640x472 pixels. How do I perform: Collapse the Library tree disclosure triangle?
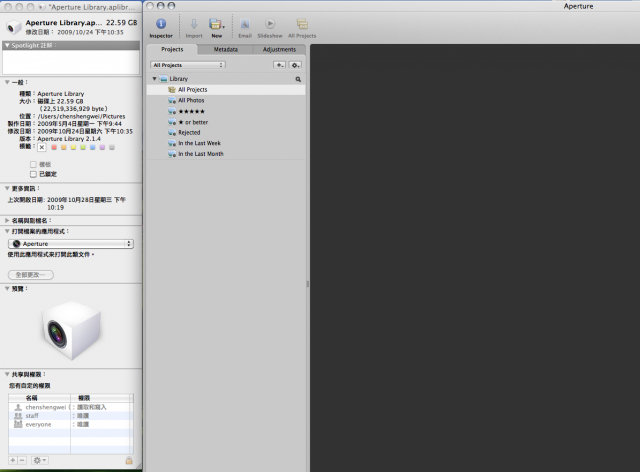tap(155, 78)
